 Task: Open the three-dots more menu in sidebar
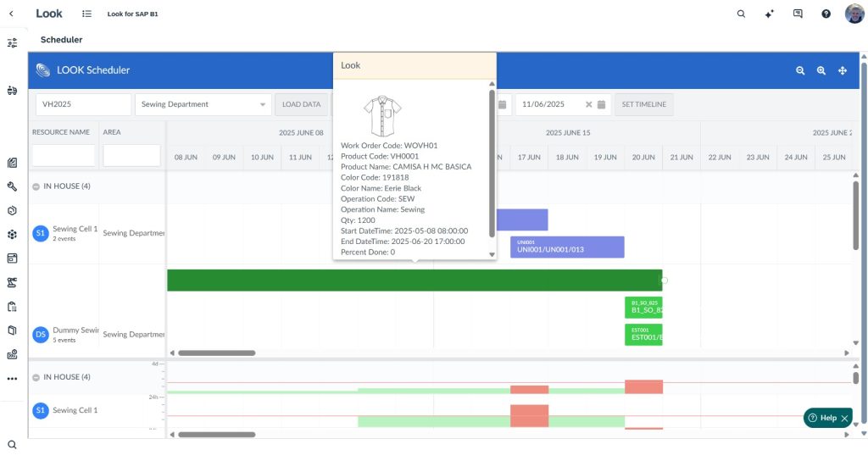pos(12,379)
